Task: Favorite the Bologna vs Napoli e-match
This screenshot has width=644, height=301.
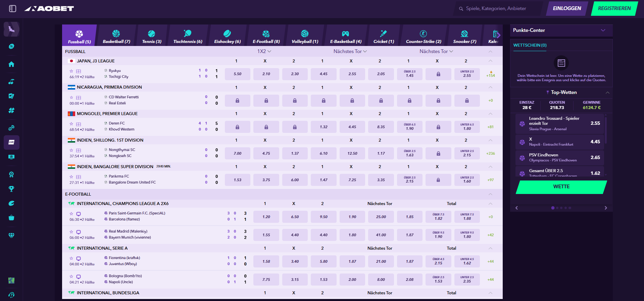Action: (71, 277)
